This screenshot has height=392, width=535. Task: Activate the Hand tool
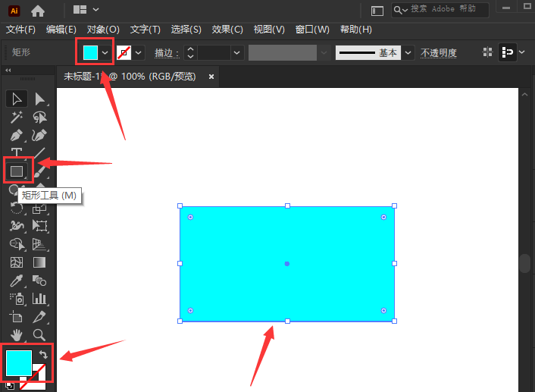(x=17, y=335)
